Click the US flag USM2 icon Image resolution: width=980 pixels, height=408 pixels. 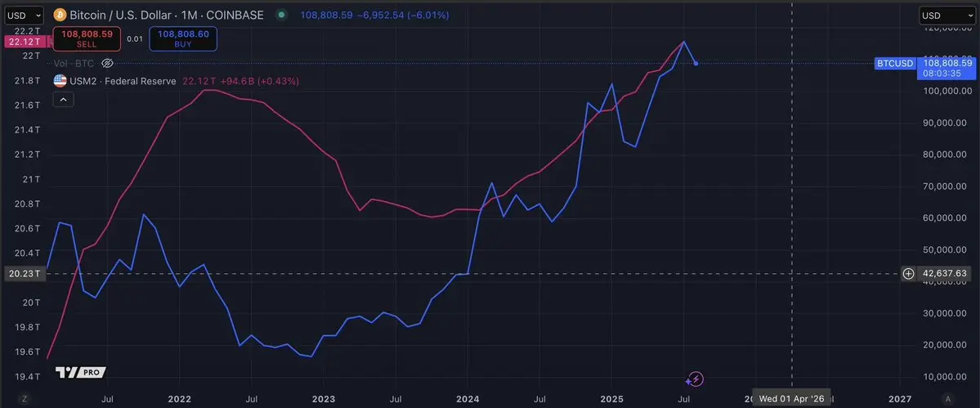click(x=60, y=81)
